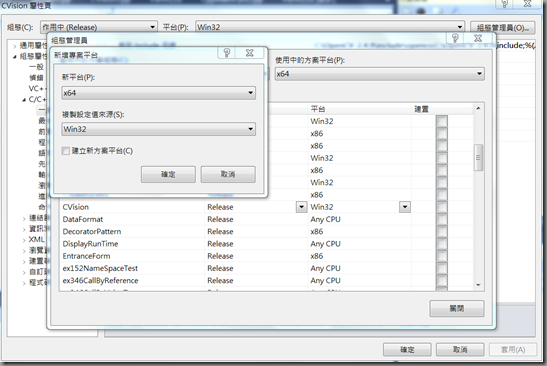Click help icon of CVision properties page titlebar
This screenshot has height=366, width=547.
(505, 4)
